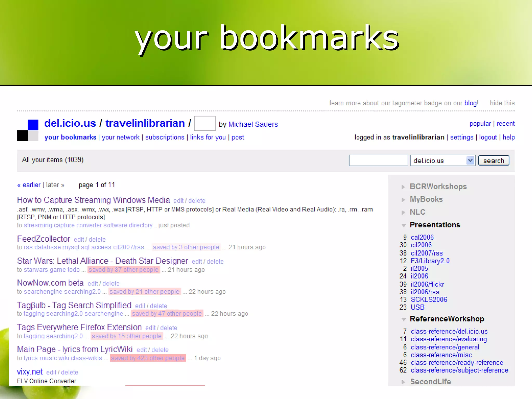The image size is (532, 399).
Task: Click saved by 87 other people
Action: pyautogui.click(x=123, y=270)
